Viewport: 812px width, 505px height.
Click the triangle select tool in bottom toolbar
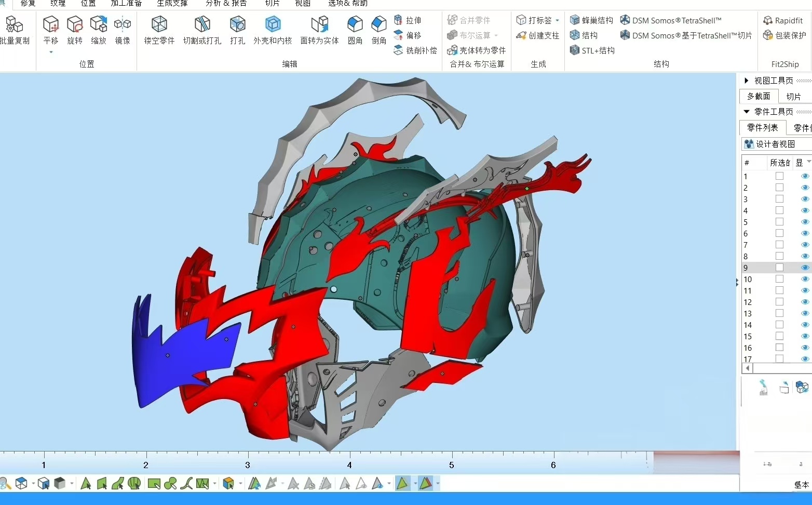tap(86, 484)
